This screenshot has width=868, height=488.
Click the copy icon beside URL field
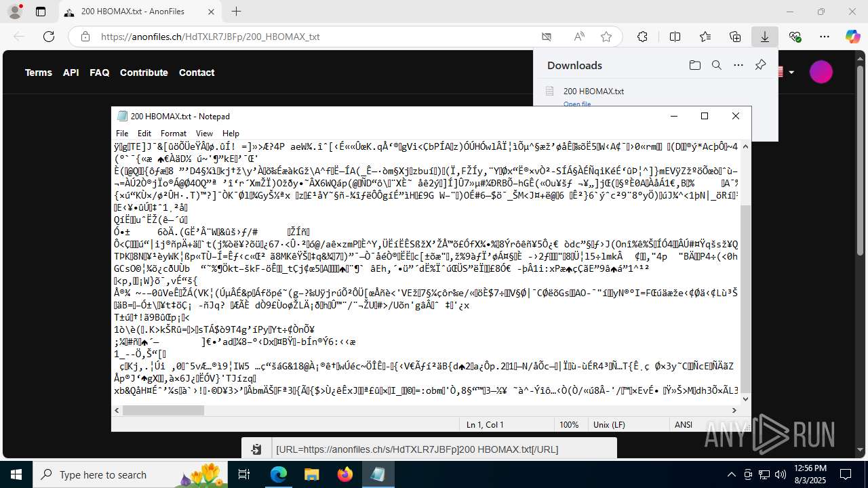coord(256,449)
